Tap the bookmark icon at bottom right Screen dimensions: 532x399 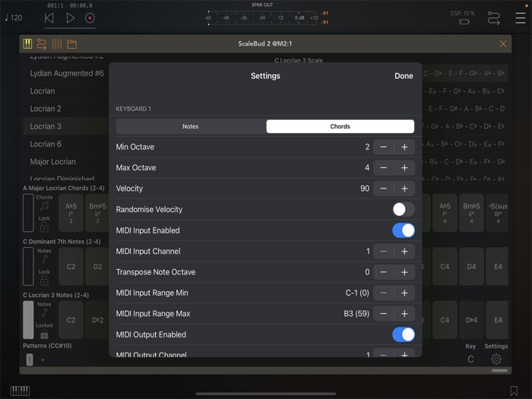pos(514,391)
